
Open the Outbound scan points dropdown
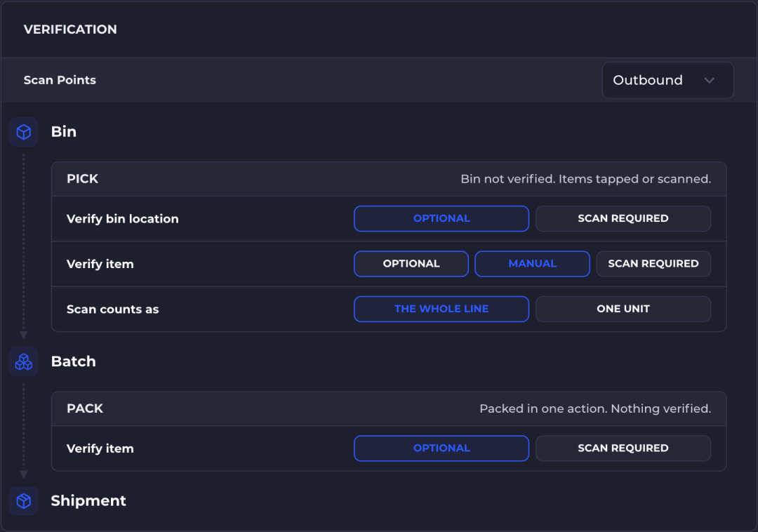pos(667,80)
